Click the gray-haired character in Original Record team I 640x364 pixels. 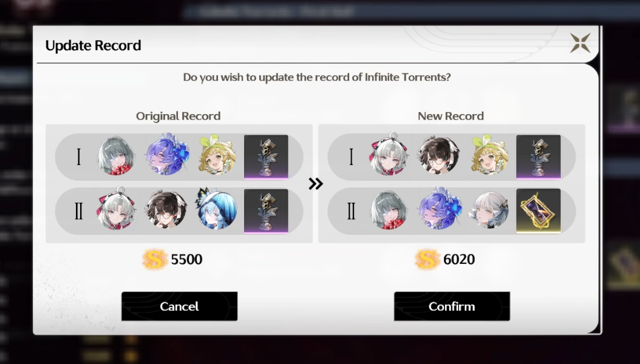[117, 157]
